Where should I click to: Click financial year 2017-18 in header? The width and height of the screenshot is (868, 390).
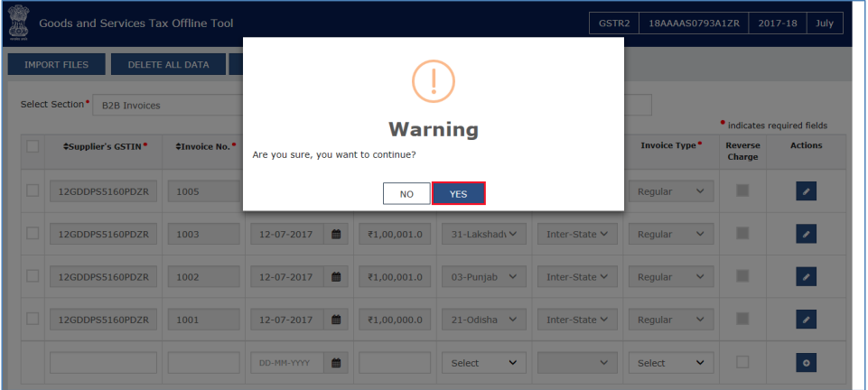tap(778, 23)
